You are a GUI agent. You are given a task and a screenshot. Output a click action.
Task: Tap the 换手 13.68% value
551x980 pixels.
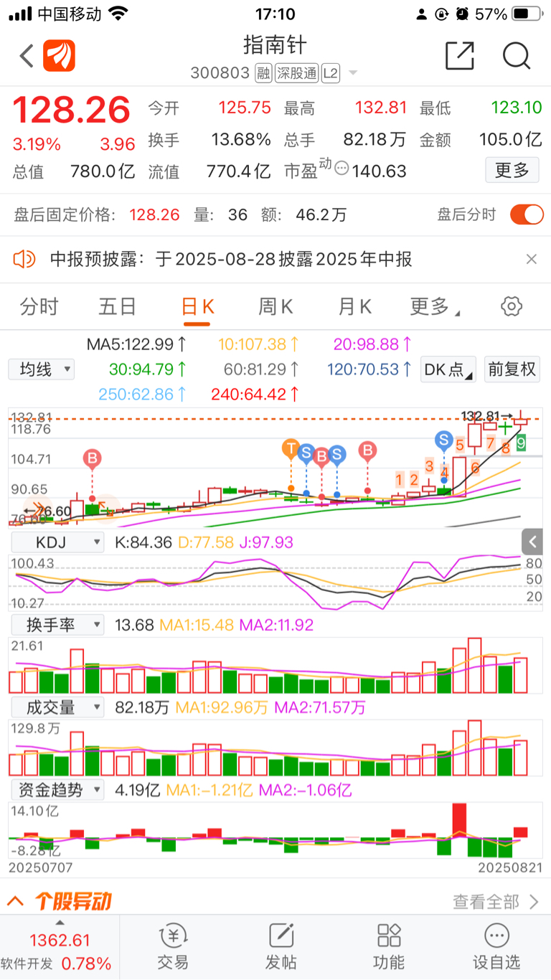pos(240,140)
